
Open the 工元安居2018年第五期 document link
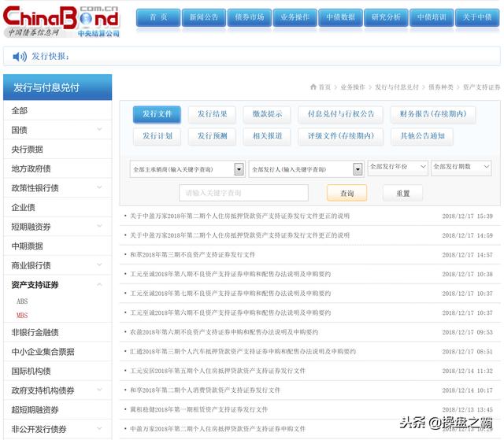[x=217, y=371]
